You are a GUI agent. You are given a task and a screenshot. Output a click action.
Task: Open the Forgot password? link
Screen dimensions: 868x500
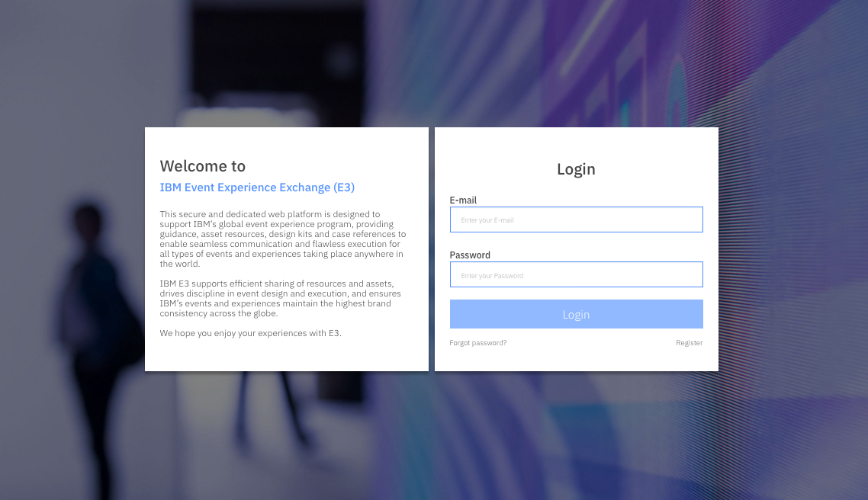477,343
